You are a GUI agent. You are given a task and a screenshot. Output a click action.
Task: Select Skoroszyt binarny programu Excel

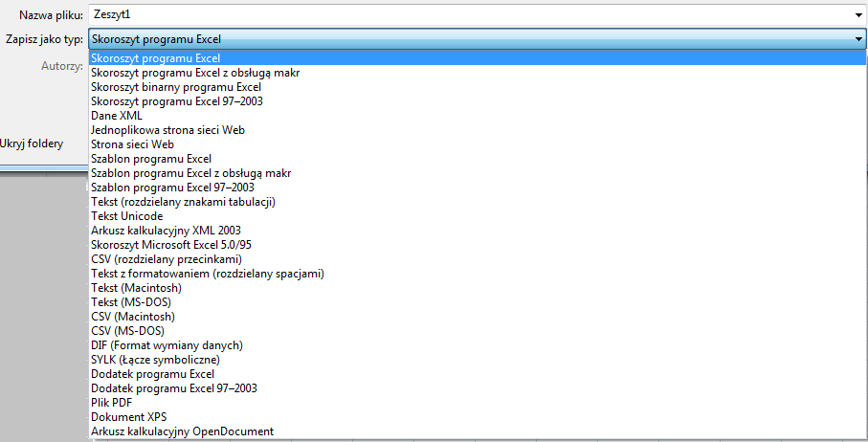pos(478,87)
